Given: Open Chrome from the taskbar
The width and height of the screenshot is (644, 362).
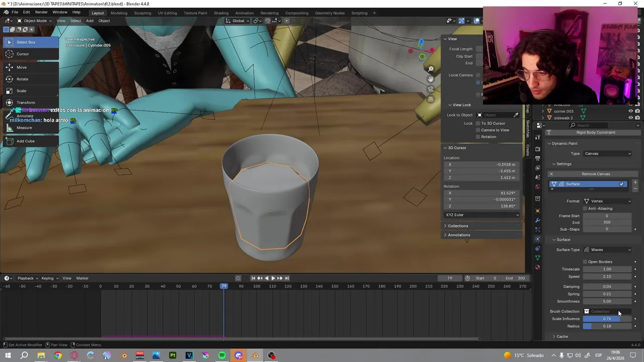Looking at the screenshot, I should pyautogui.click(x=58, y=356).
